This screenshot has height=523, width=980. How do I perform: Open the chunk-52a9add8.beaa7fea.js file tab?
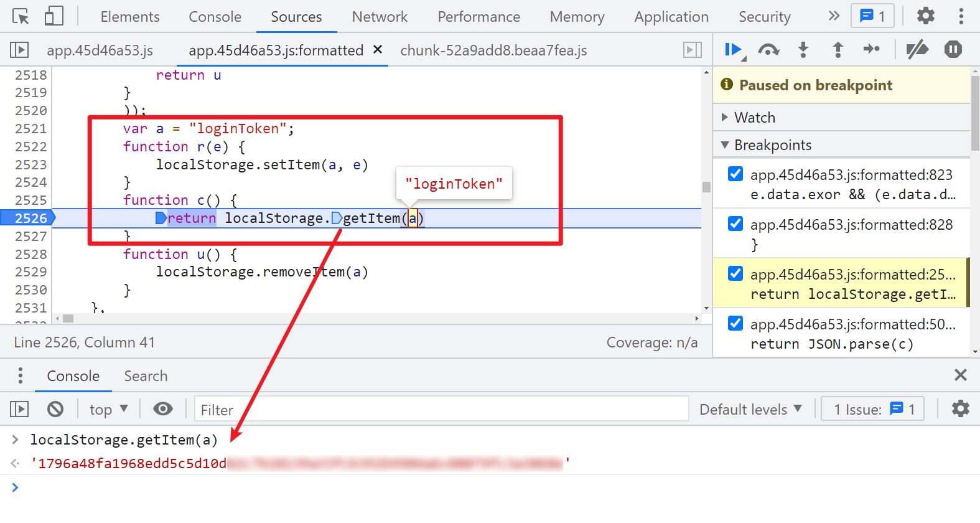(x=493, y=50)
